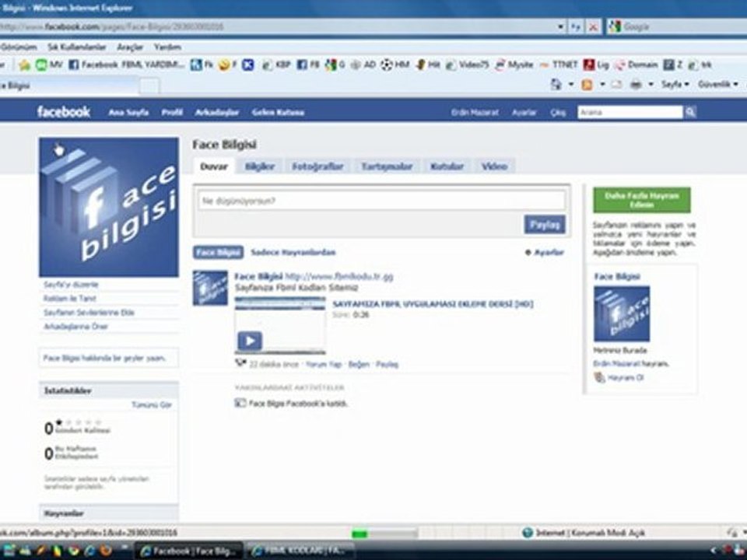Click the browser refresh button
747x560 pixels.
(577, 27)
